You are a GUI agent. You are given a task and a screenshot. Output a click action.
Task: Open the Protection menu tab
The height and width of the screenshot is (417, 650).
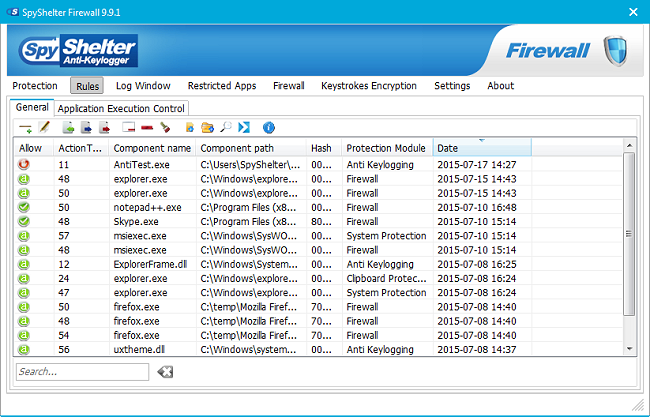[x=35, y=86]
